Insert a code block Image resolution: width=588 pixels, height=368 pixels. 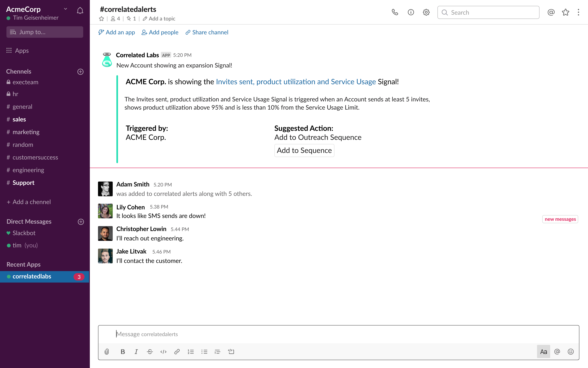[231, 352]
